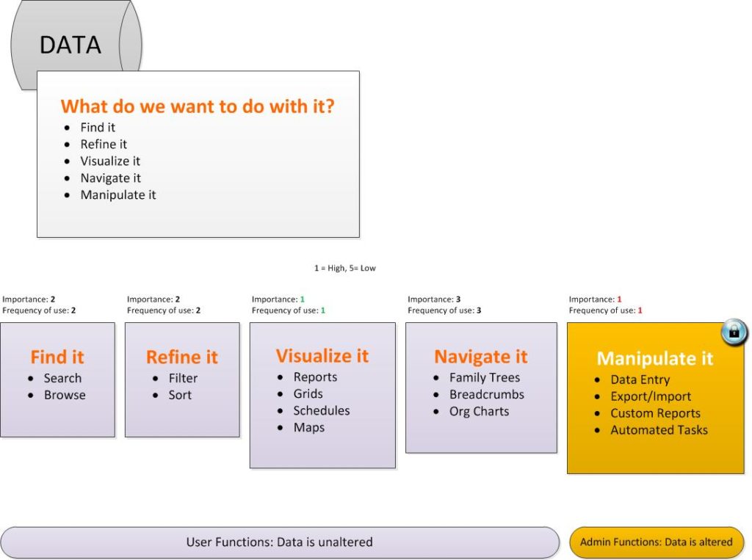Image resolution: width=752 pixels, height=560 pixels.
Task: Click the 'Export/Import' bullet item
Action: (651, 397)
